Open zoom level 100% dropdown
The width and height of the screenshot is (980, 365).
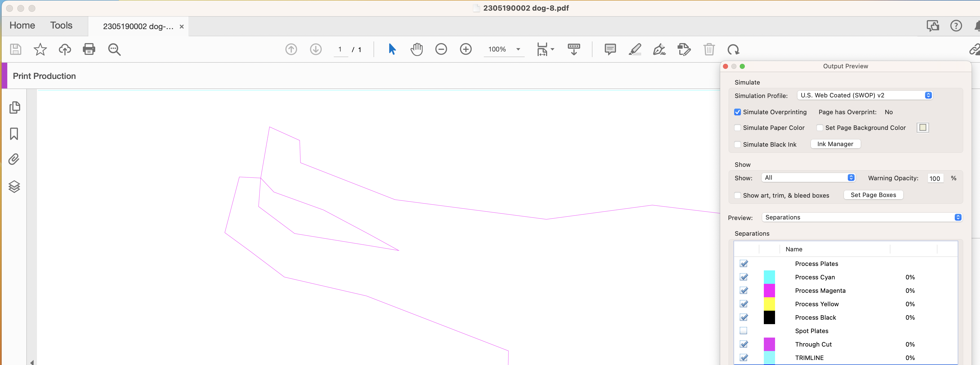pyautogui.click(x=504, y=50)
